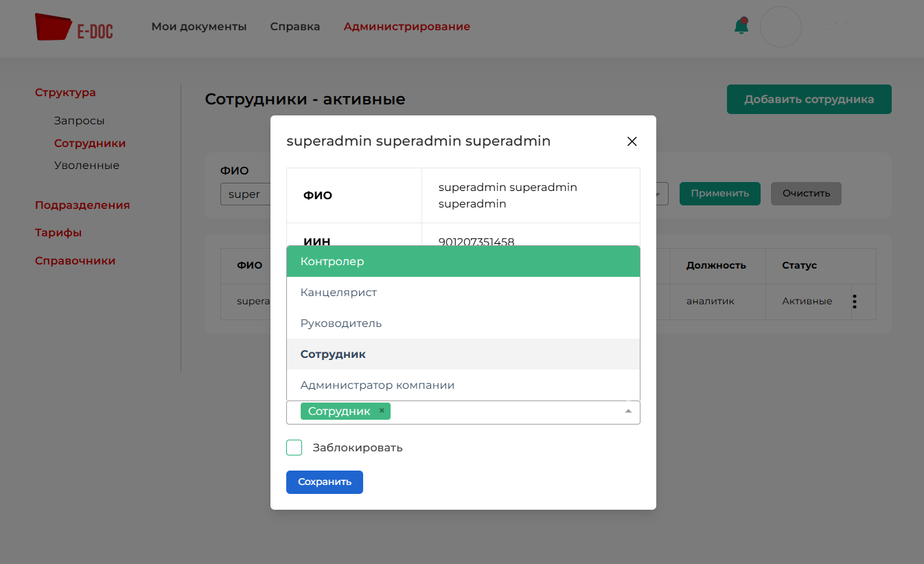Open the Мои документы menu
The height and width of the screenshot is (564, 924).
click(199, 27)
